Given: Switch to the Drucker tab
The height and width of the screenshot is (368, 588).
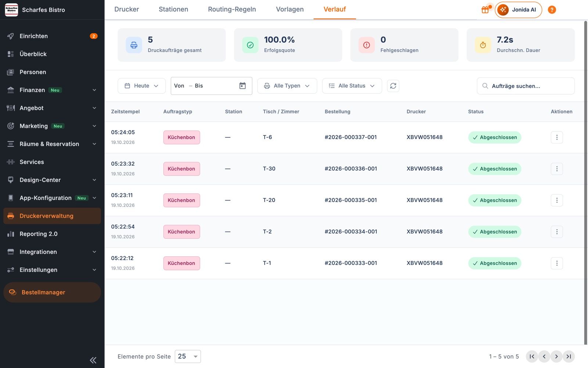Looking at the screenshot, I should pyautogui.click(x=126, y=10).
